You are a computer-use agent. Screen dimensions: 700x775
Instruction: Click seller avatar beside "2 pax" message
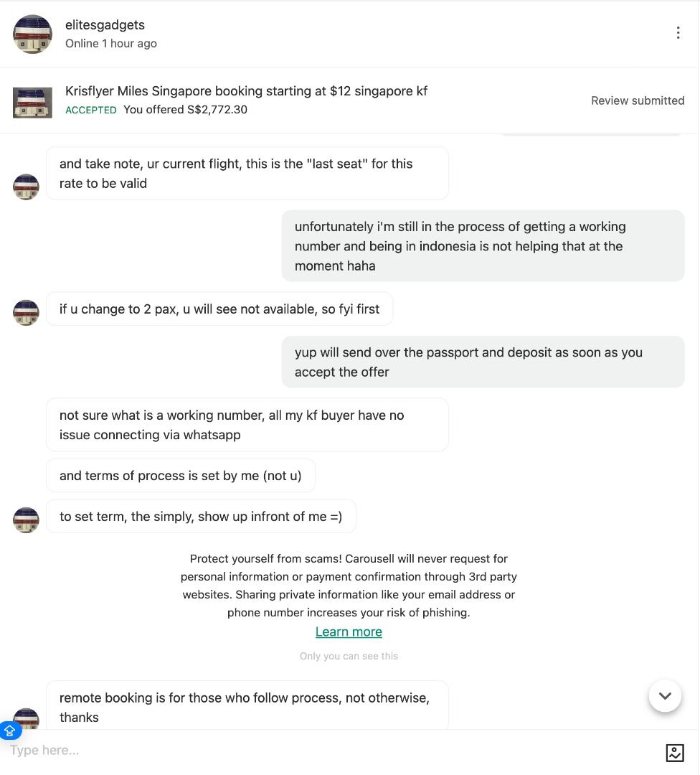click(x=26, y=312)
